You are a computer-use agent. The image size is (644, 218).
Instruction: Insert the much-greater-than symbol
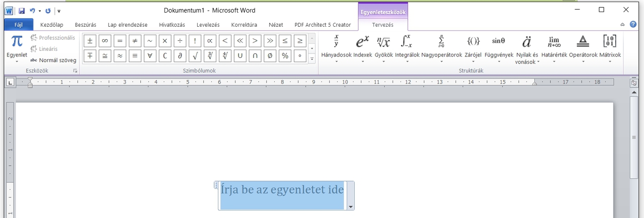click(271, 41)
